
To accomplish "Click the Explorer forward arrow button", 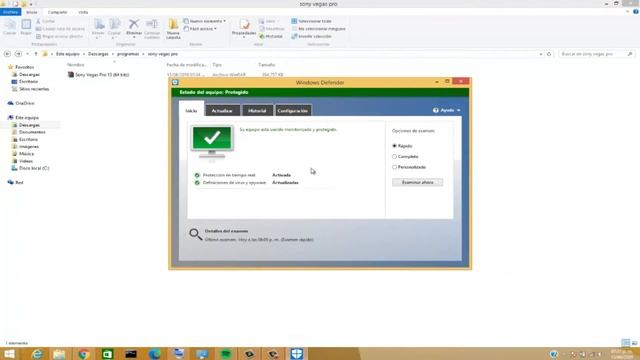I will click(18, 54).
